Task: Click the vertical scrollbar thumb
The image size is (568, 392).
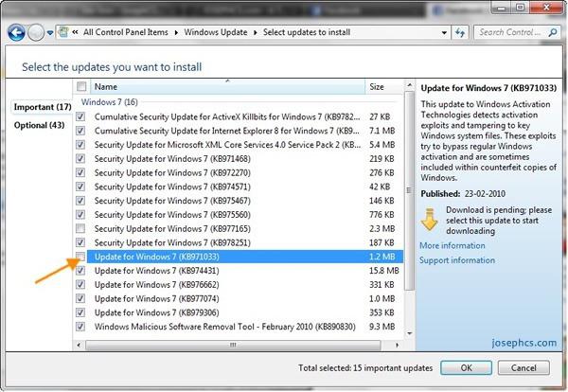Action: [409, 190]
